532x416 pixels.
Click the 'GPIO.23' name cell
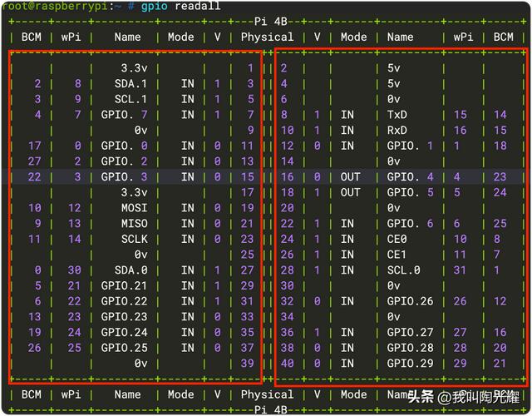tap(124, 317)
